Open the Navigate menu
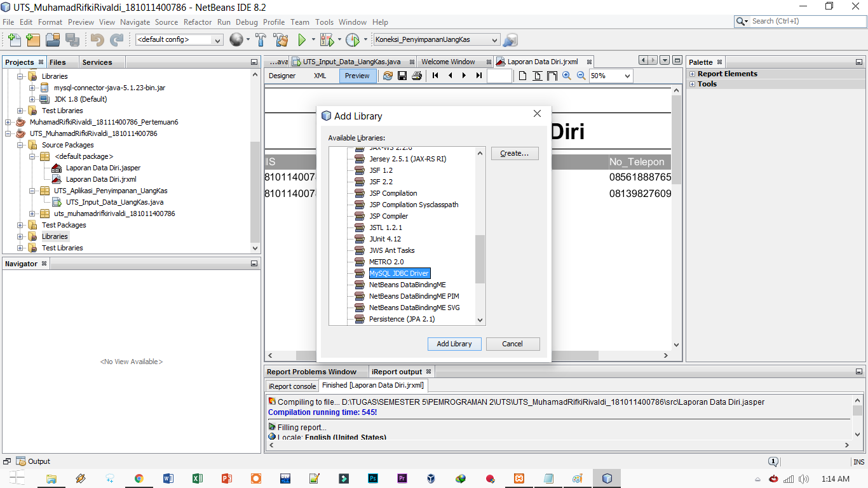 pos(135,22)
